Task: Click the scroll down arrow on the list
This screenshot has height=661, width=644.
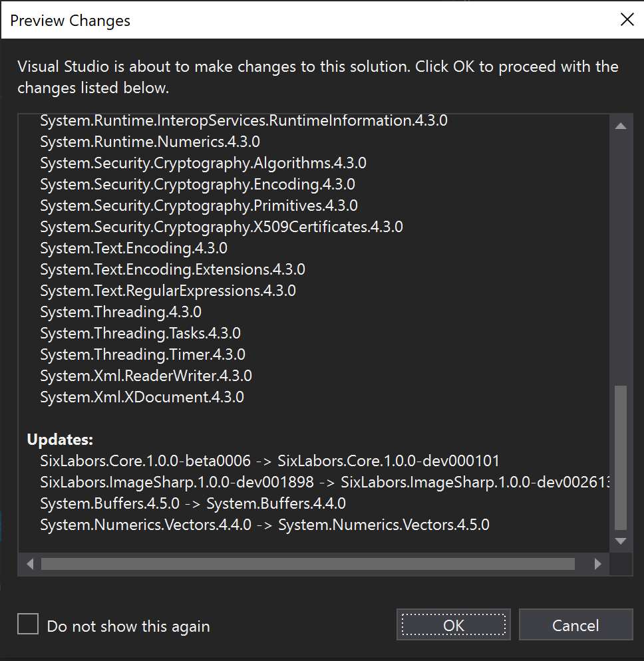Action: point(620,541)
